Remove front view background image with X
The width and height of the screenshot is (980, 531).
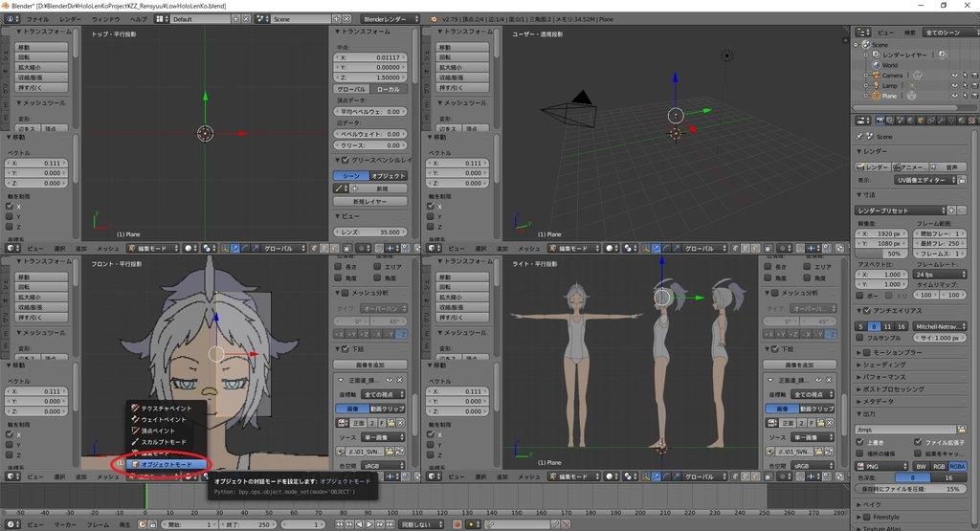click(400, 380)
